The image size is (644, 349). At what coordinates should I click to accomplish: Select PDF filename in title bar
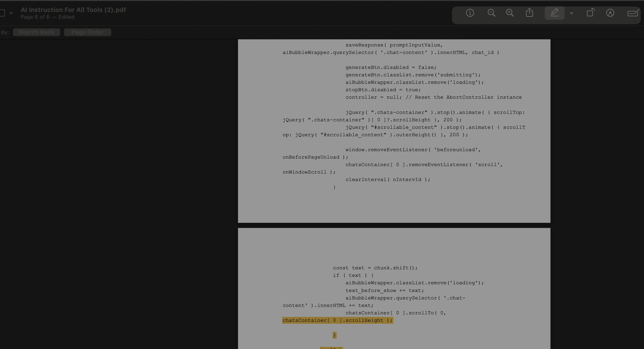tap(73, 9)
